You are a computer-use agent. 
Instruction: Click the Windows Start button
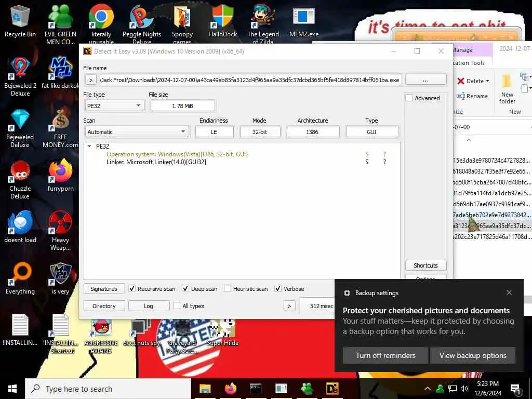tap(12, 389)
